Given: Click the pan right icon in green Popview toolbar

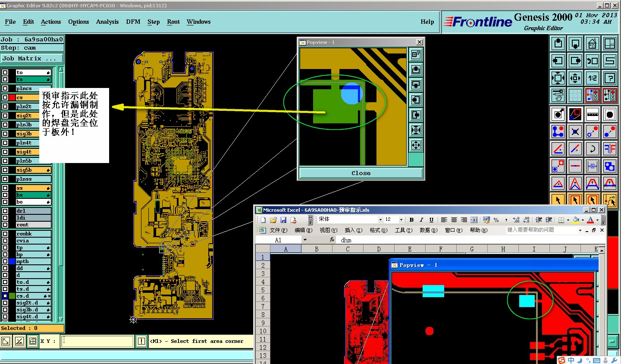Looking at the screenshot, I should point(416,115).
